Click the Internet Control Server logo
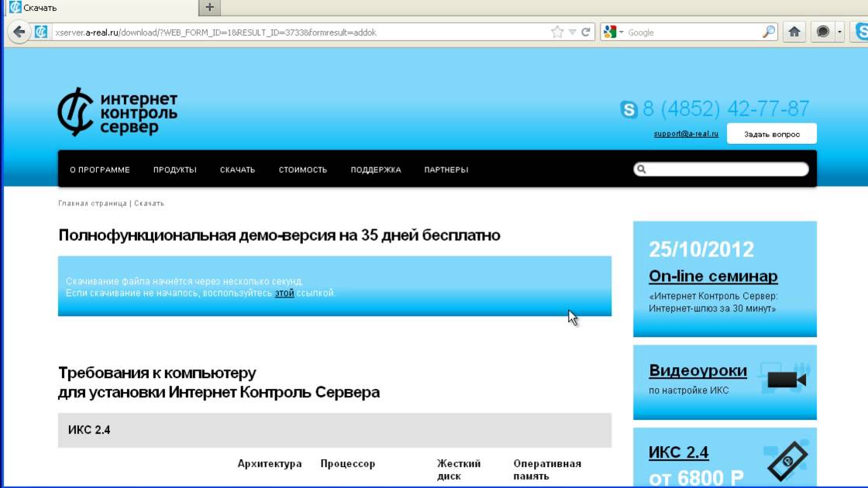The width and height of the screenshot is (868, 488). [x=117, y=112]
